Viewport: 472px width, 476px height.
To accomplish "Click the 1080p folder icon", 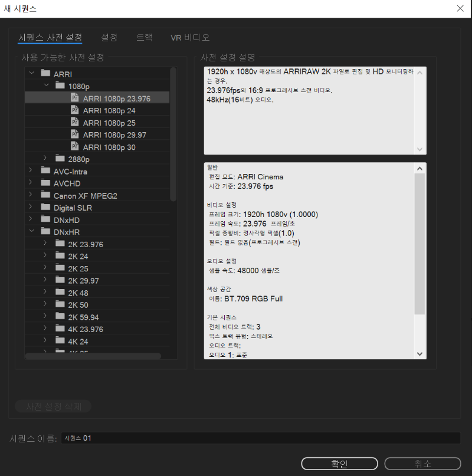I will (60, 86).
